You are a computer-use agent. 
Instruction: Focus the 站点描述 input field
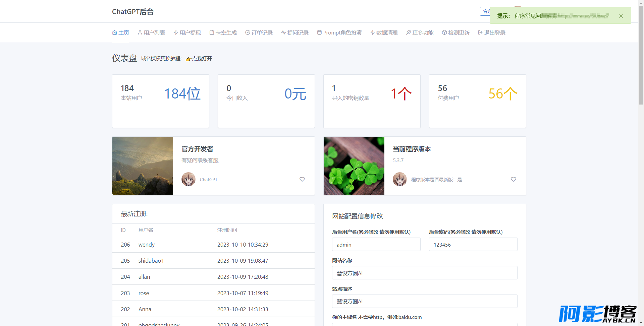point(425,301)
